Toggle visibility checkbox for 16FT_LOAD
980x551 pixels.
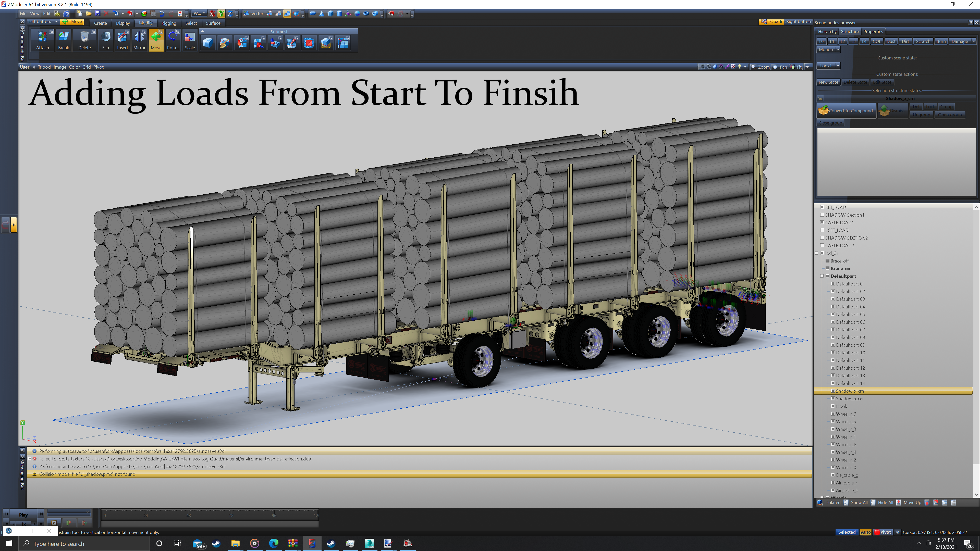[822, 230]
